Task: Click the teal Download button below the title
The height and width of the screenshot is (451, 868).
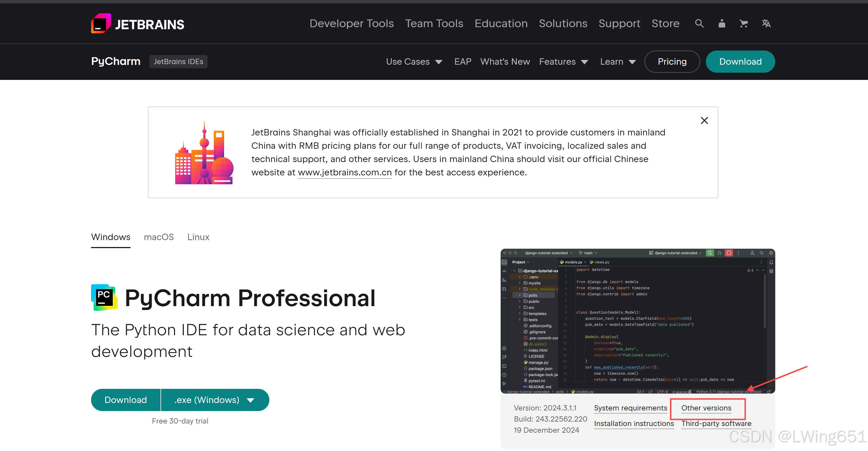Action: pyautogui.click(x=126, y=400)
